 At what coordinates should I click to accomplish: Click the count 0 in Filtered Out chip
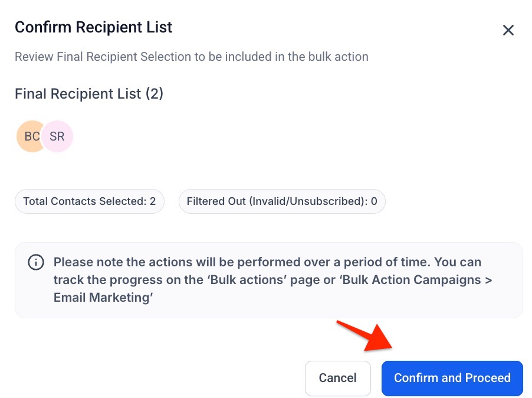374,201
